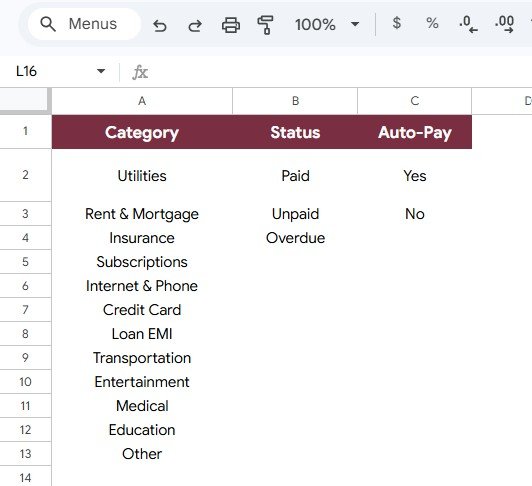Open the Menus search box
The height and width of the screenshot is (486, 532).
point(84,24)
